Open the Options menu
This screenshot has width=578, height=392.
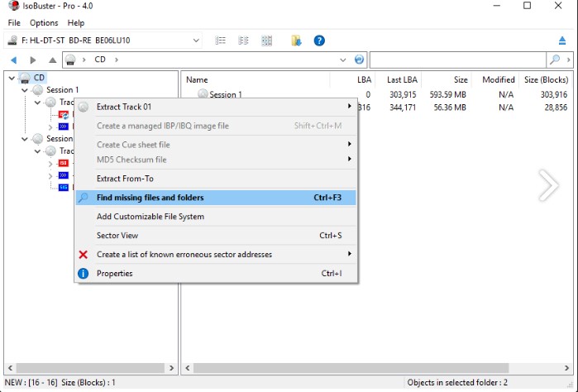pyautogui.click(x=44, y=23)
